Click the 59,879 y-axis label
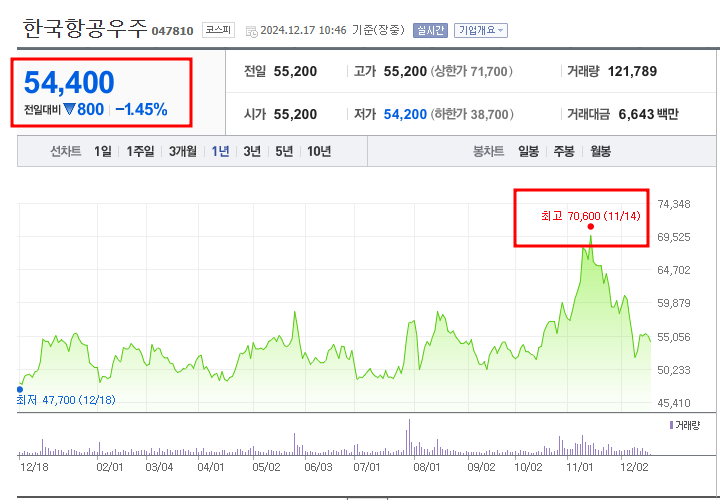720x500 pixels. (674, 303)
